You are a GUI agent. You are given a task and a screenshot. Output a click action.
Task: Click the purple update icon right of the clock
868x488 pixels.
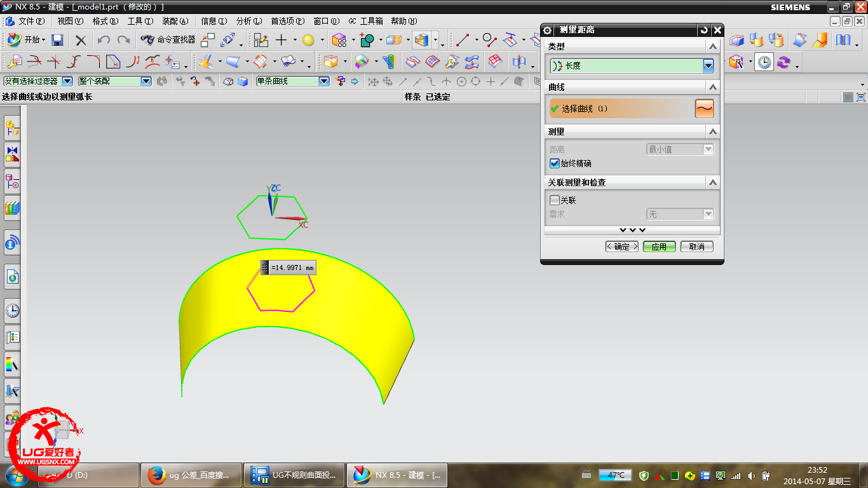coord(783,62)
